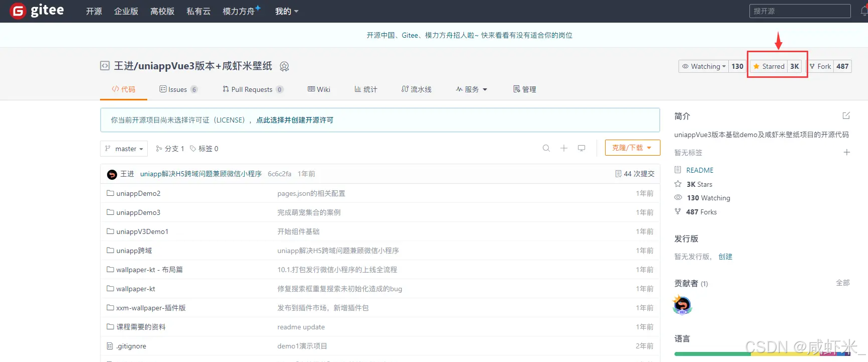Viewport: 868px width, 362px height.
Task: Click the contributor avatar thumbnail
Action: [683, 305]
